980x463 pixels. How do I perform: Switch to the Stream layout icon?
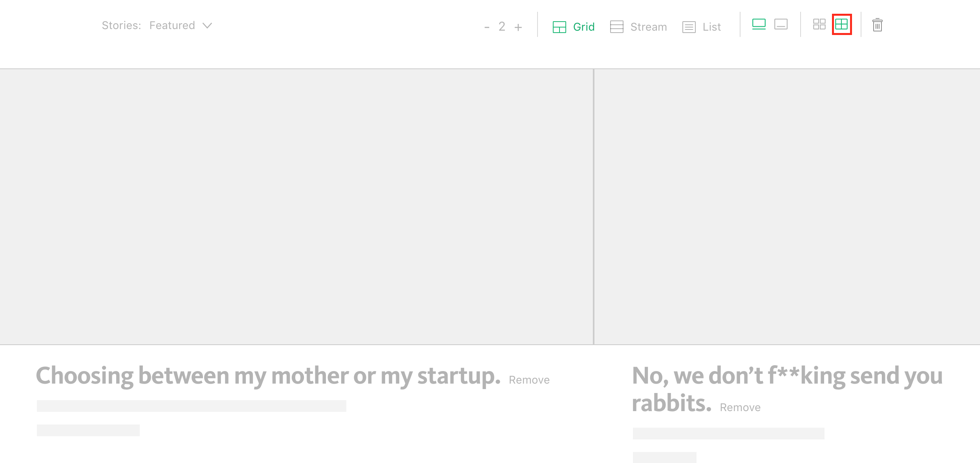[616, 27]
